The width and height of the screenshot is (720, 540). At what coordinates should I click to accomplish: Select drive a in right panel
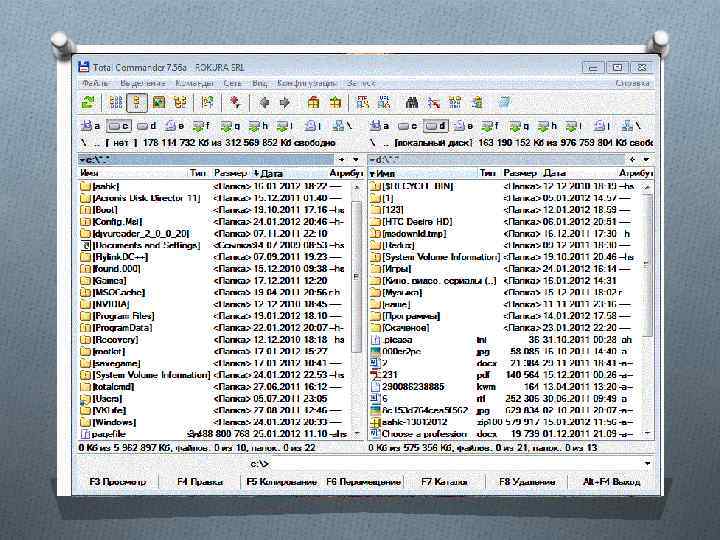[x=380, y=125]
